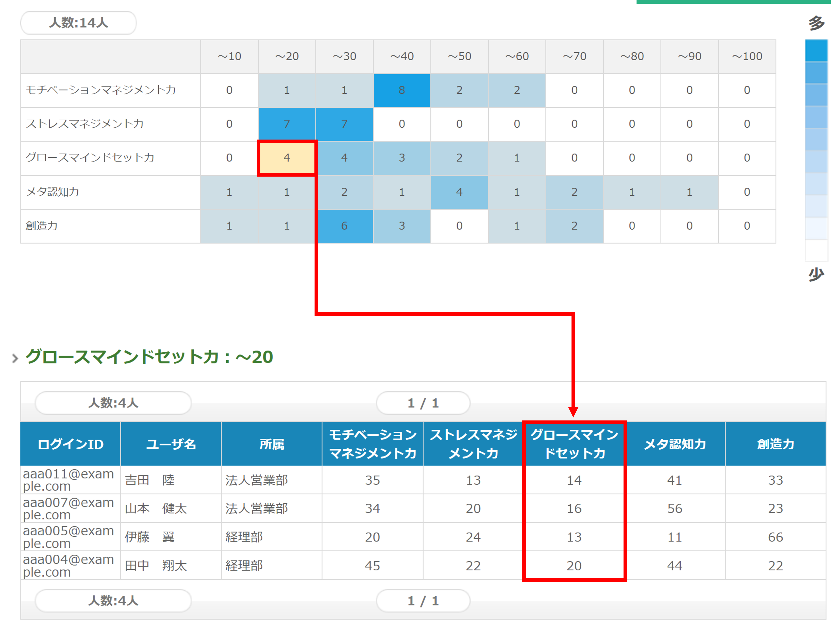Click the ～70 cell with 2 in メタ認知力 row
840x628 pixels.
point(574,192)
